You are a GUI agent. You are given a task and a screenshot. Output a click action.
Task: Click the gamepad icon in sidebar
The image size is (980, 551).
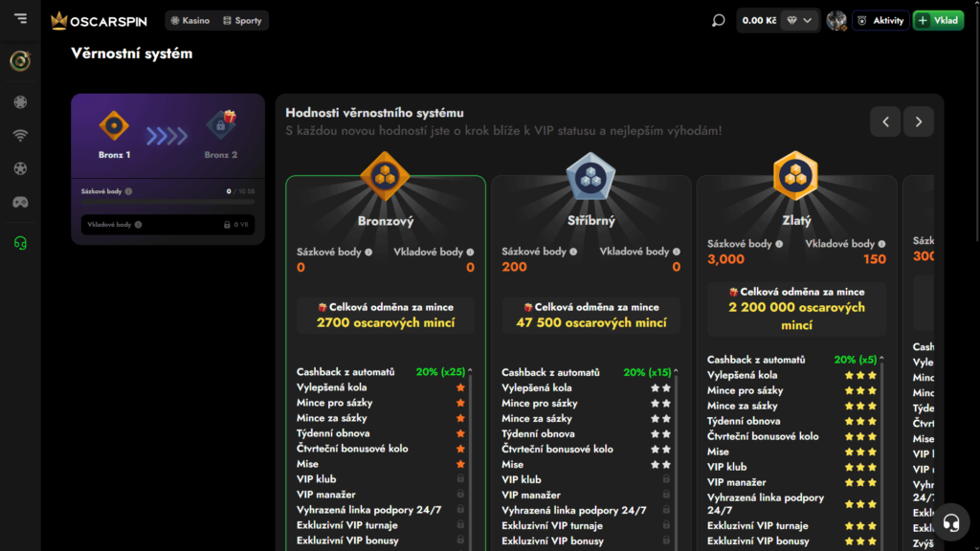pyautogui.click(x=20, y=203)
